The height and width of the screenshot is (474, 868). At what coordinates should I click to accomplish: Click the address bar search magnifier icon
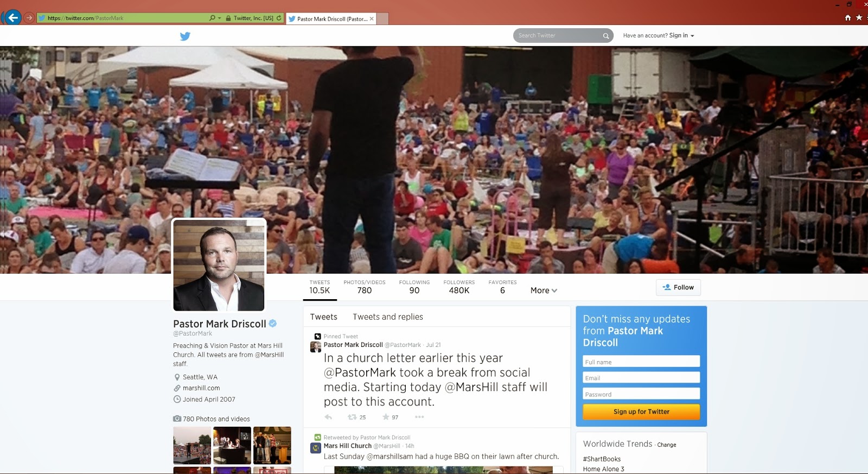(x=212, y=18)
